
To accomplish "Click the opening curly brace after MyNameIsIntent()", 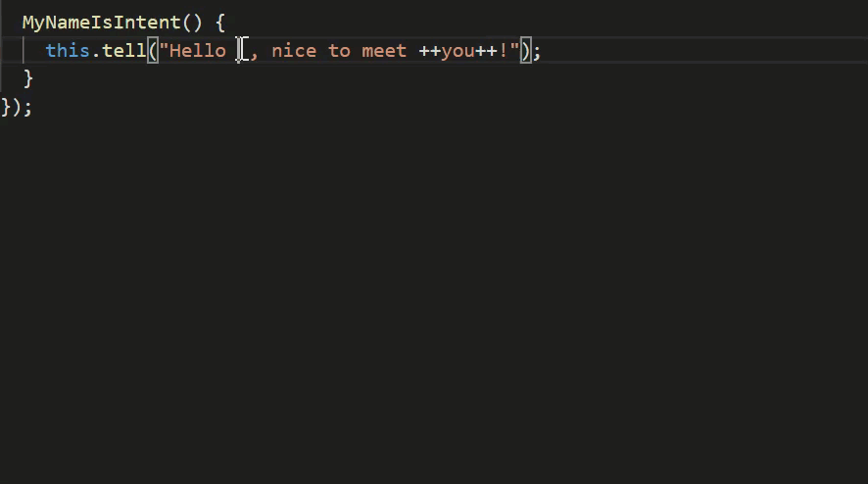I will click(220, 23).
